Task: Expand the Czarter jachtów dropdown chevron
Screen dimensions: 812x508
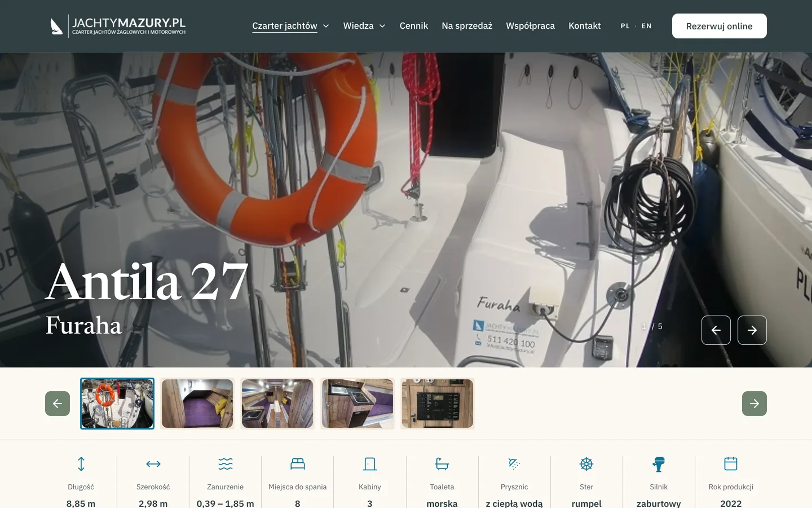Action: [x=326, y=26]
